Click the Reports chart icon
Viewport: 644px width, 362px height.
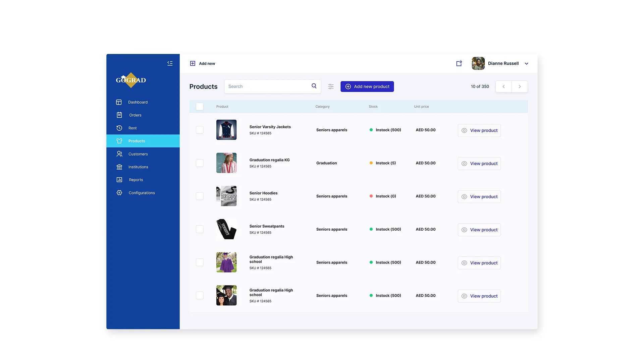[x=119, y=180]
